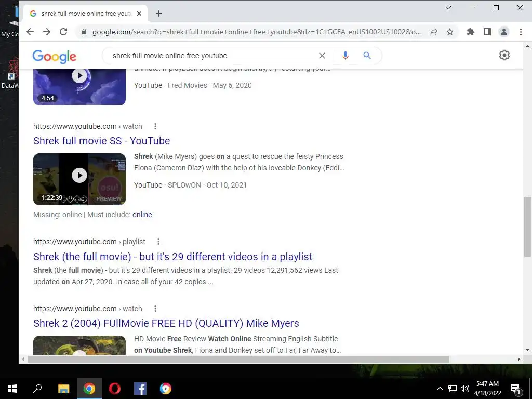
Task: Open the network tray icon
Action: 453,389
